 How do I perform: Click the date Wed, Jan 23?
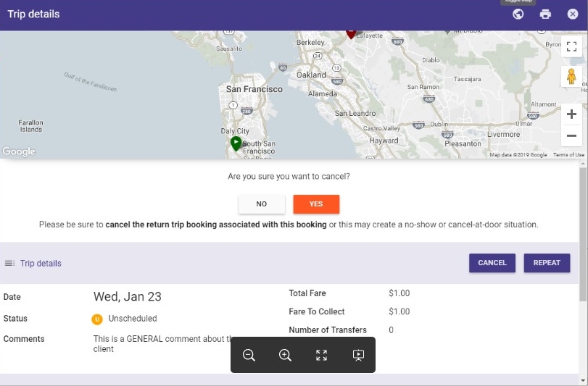tap(127, 296)
